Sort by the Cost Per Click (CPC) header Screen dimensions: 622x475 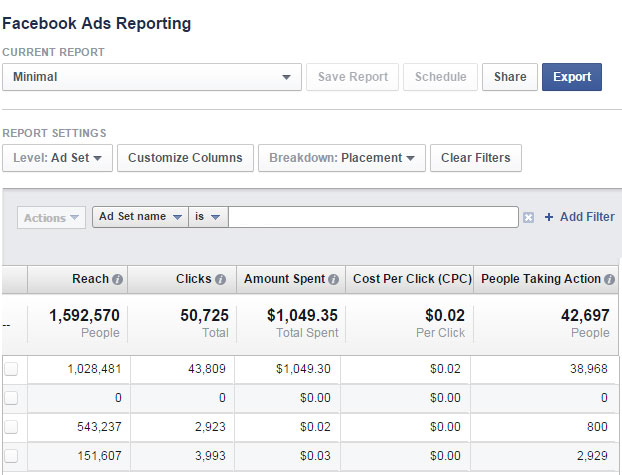pyautogui.click(x=410, y=279)
